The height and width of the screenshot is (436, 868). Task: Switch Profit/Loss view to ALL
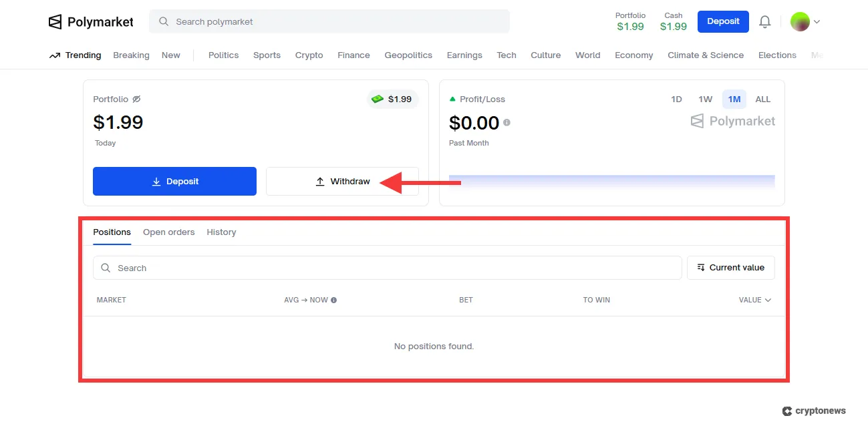[763, 99]
